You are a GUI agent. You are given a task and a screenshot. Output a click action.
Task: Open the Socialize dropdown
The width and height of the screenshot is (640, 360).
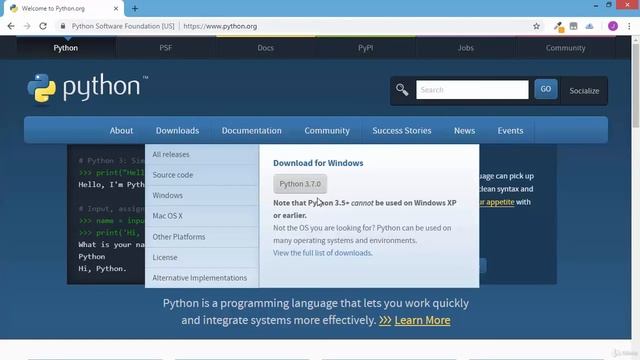(x=584, y=91)
